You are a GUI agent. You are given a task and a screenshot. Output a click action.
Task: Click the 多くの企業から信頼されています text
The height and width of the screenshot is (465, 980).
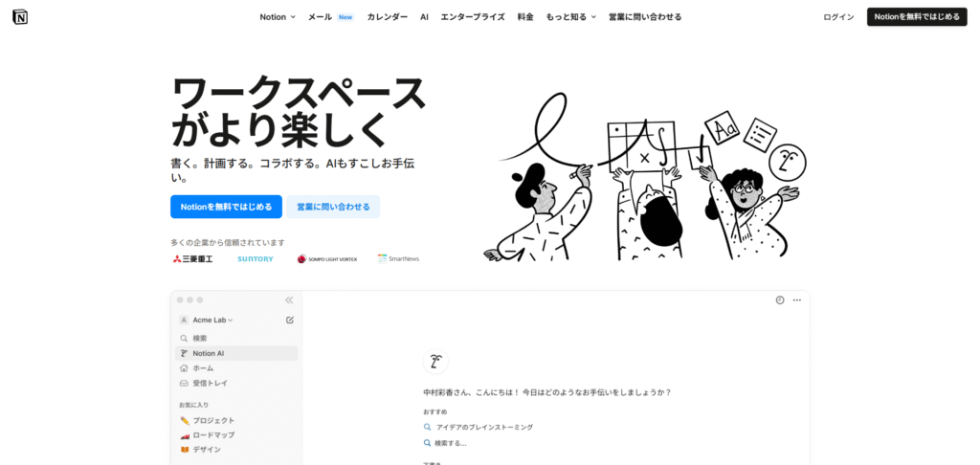[228, 242]
